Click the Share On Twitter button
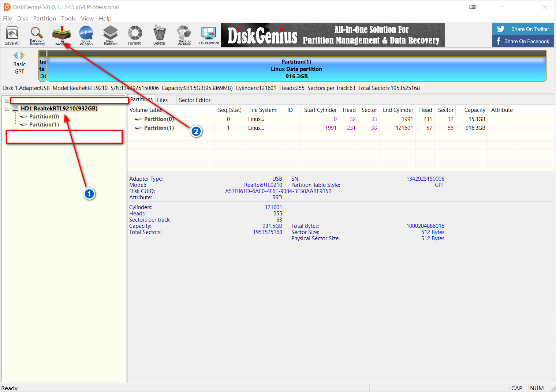Viewport: 556px width, 392px height. tap(523, 29)
